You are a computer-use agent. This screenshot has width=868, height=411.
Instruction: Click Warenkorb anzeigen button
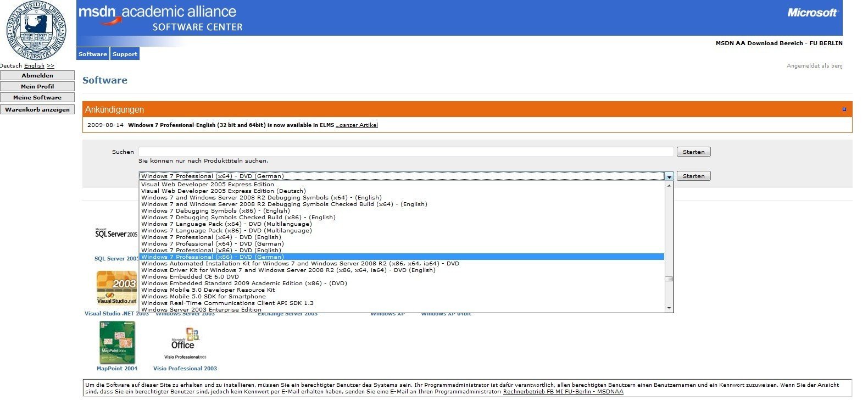coord(37,109)
